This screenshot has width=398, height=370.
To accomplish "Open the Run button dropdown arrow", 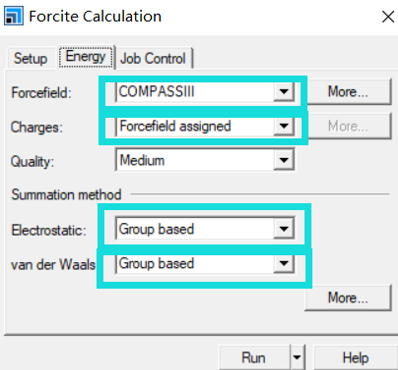I will click(x=297, y=358).
